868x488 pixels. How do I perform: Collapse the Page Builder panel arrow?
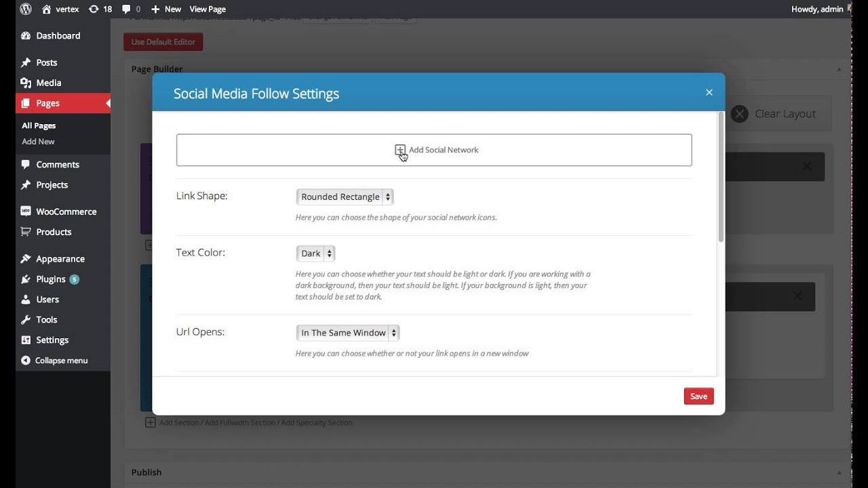click(839, 69)
